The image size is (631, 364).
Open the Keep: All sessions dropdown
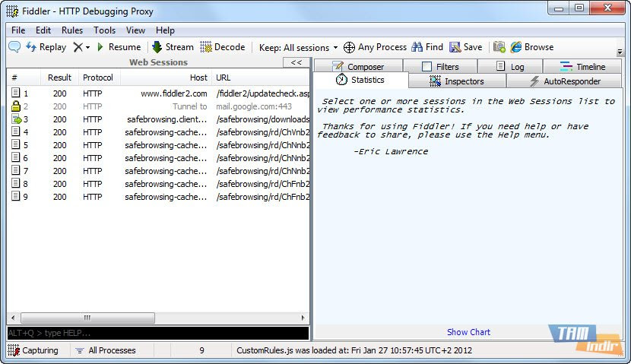pos(298,47)
